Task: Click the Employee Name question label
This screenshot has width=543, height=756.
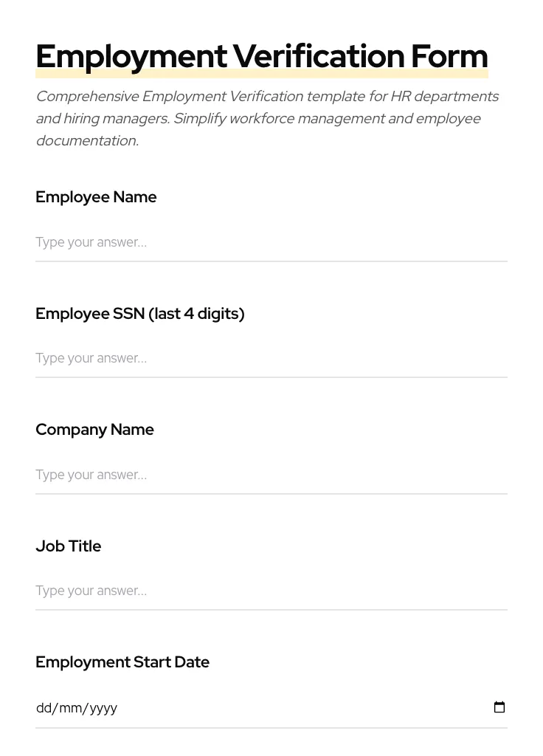Action: click(x=96, y=197)
